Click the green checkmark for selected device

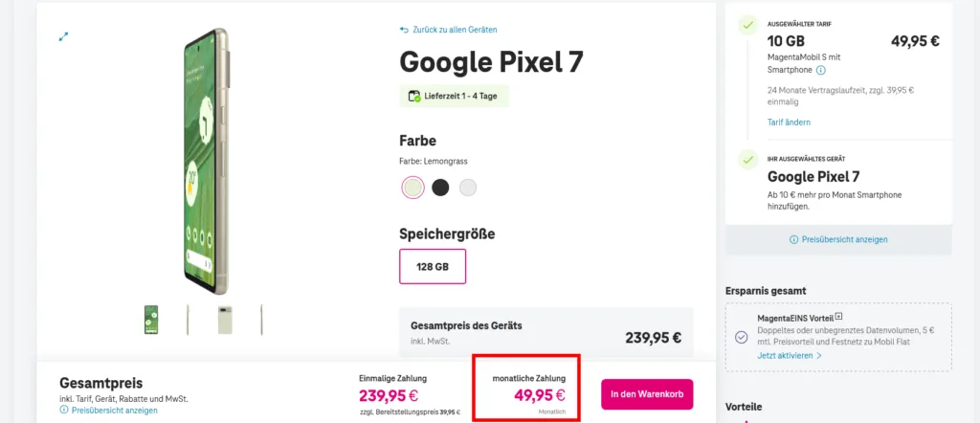pyautogui.click(x=747, y=160)
